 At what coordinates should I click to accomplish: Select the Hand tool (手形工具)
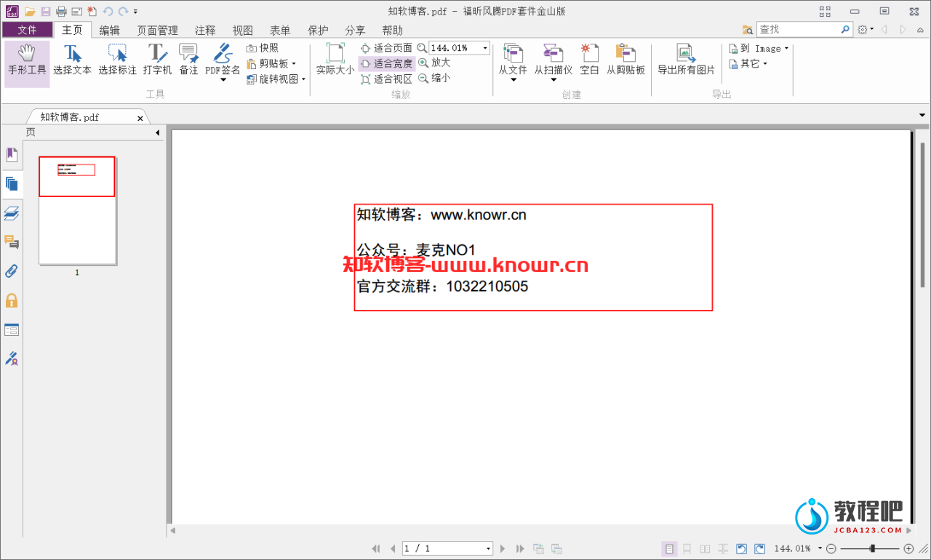pos(27,61)
